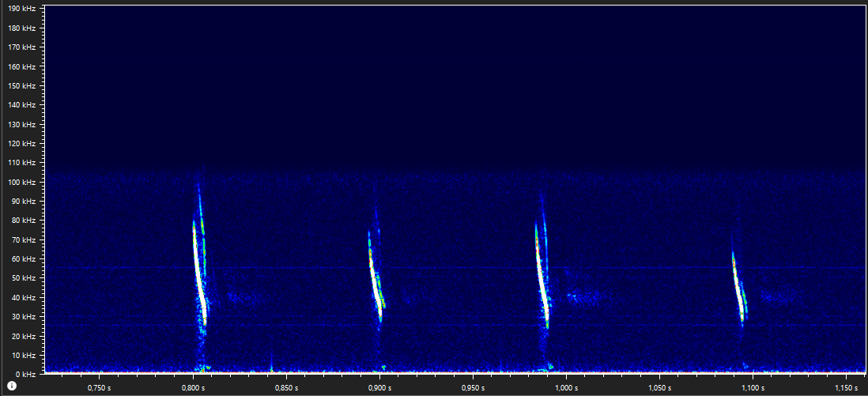The height and width of the screenshot is (396, 868).
Task: Click the 1,000 s time axis label
Action: [564, 388]
